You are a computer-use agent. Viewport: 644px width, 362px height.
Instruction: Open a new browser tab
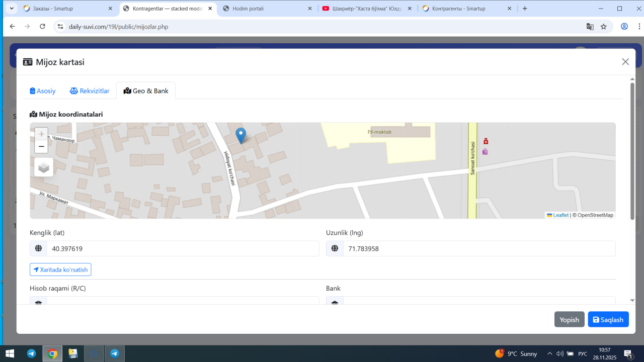click(525, 9)
